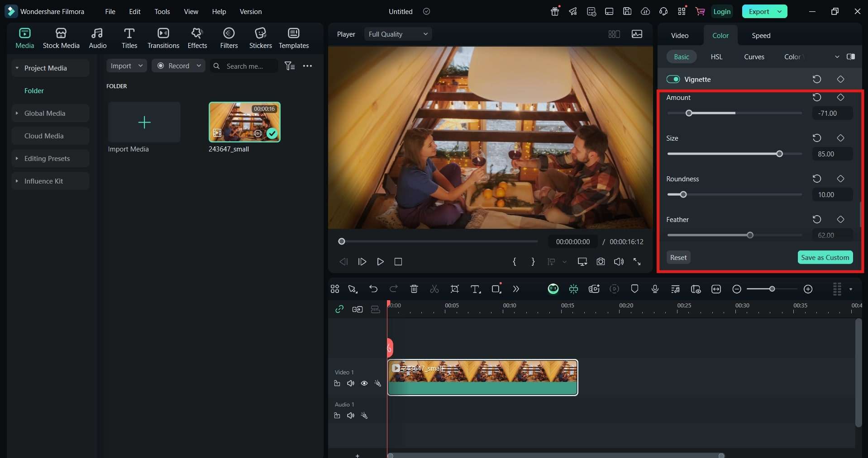Image resolution: width=868 pixels, height=458 pixels.
Task: Click Save as Custom button
Action: pos(825,257)
